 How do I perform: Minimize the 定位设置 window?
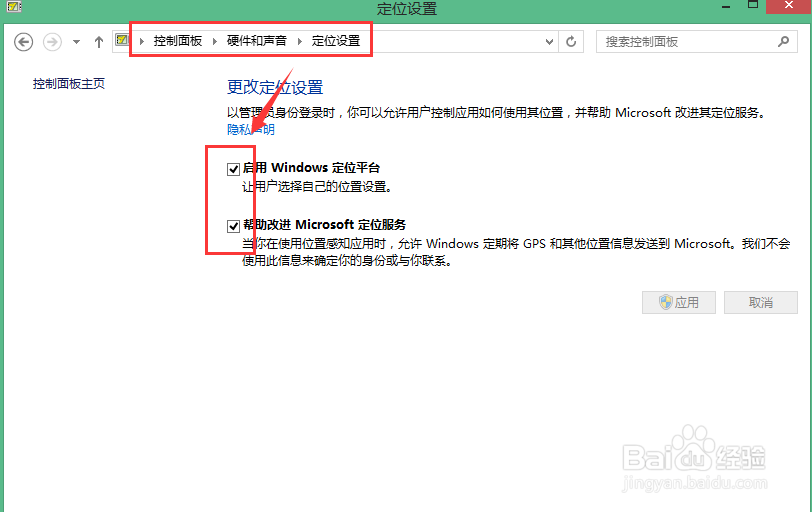point(726,6)
